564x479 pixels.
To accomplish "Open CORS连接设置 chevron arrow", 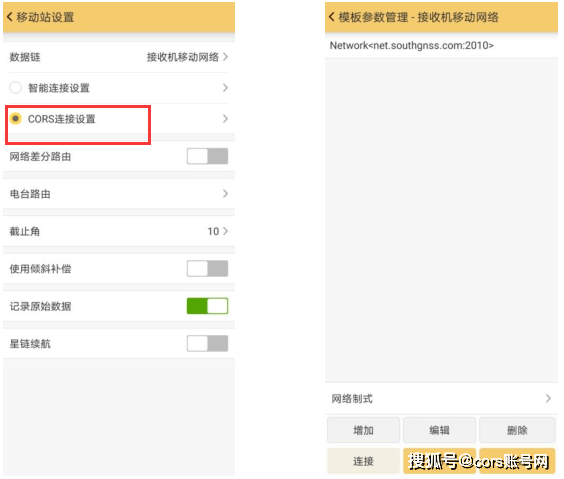I will coord(226,119).
